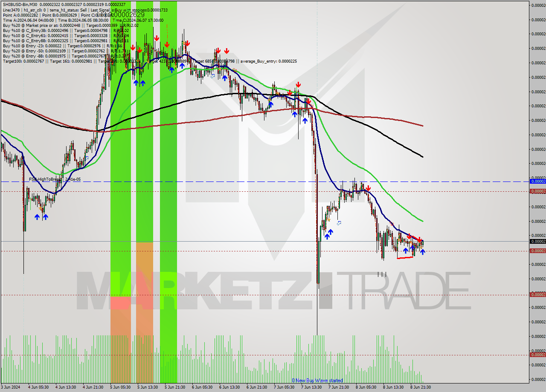Click the '7 Jun 13:30' time label
Screen dimensions: 546x392
pyautogui.click(x=311, y=387)
